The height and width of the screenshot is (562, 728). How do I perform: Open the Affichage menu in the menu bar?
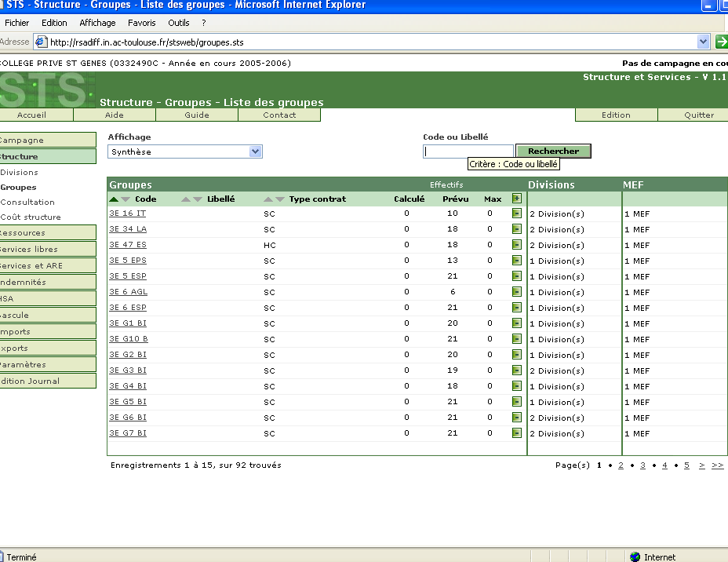pos(97,23)
